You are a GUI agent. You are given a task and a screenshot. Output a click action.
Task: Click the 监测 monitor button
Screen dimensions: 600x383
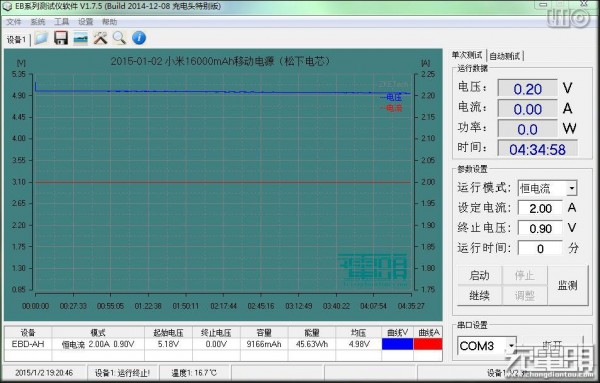567,285
